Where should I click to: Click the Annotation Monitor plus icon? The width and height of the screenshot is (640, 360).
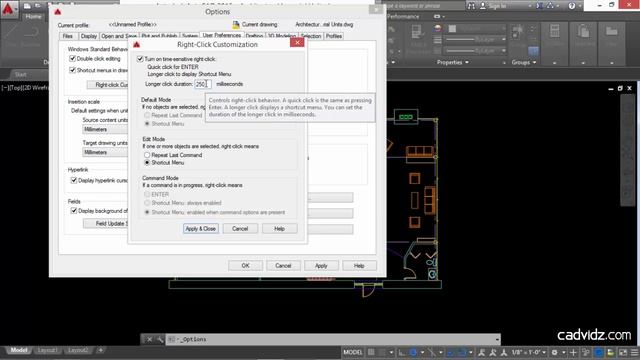pos(573,352)
